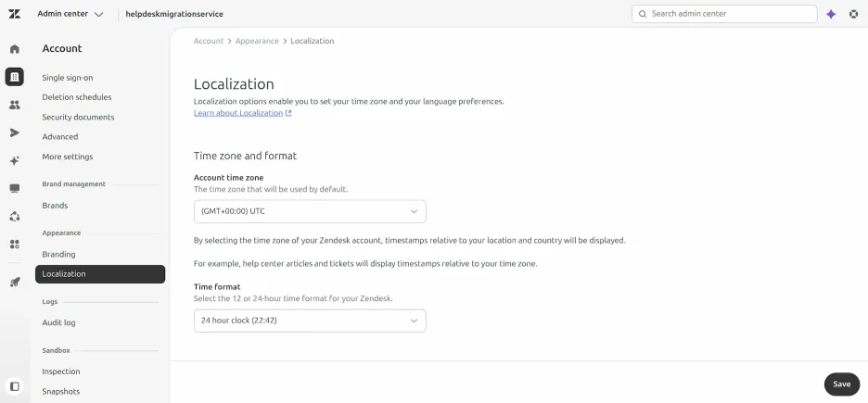Click Appearance in the breadcrumb
The width and height of the screenshot is (868, 403).
click(x=257, y=41)
